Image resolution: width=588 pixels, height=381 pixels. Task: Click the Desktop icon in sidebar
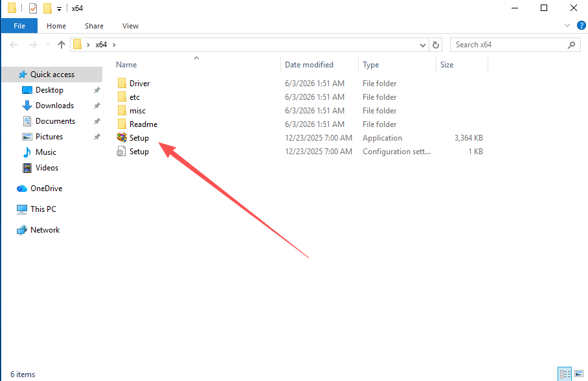(x=27, y=90)
